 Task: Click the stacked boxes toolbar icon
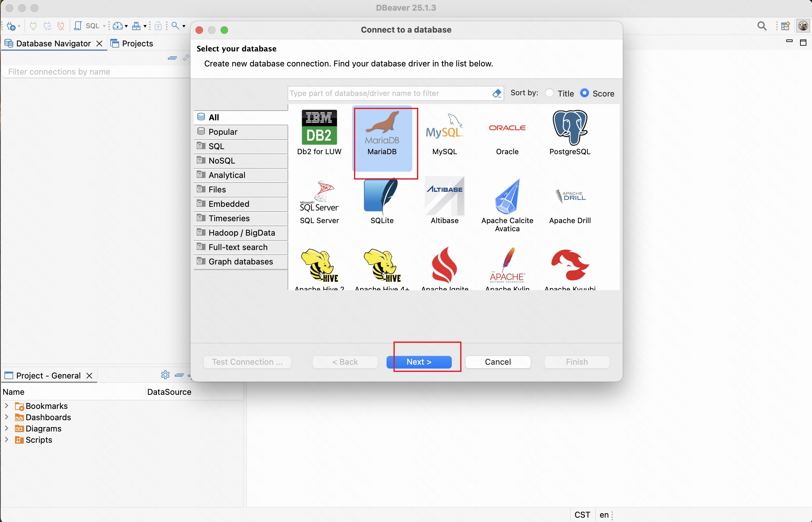tap(136, 26)
